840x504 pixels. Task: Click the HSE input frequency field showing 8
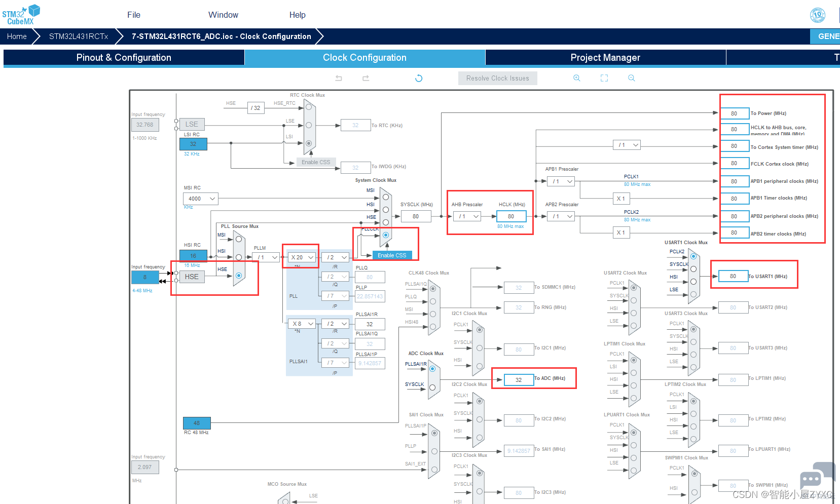(145, 277)
